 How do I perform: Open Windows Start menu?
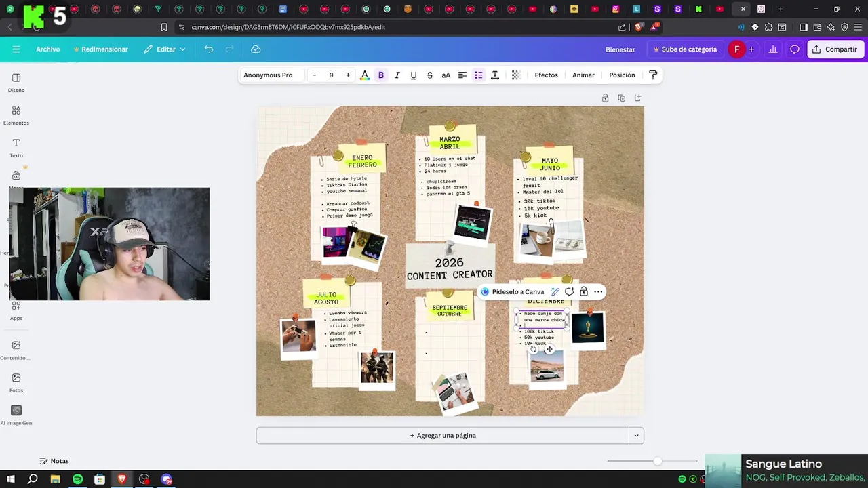[10, 479]
